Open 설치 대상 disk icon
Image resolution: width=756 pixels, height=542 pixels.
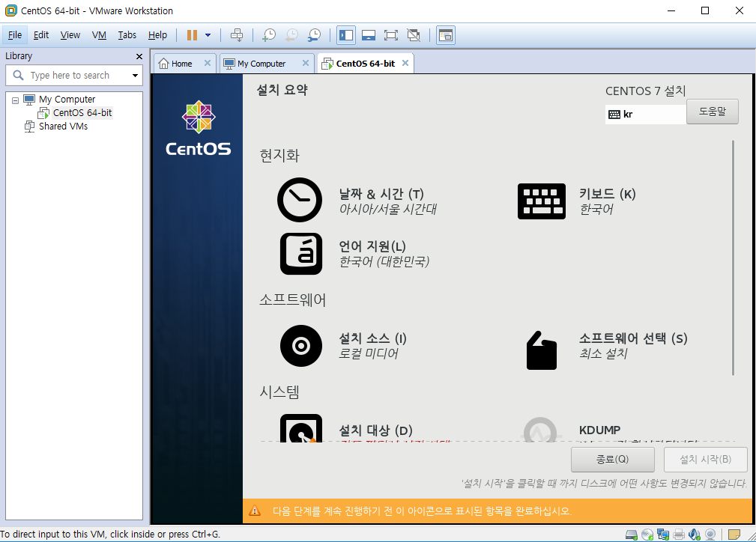pyautogui.click(x=301, y=427)
